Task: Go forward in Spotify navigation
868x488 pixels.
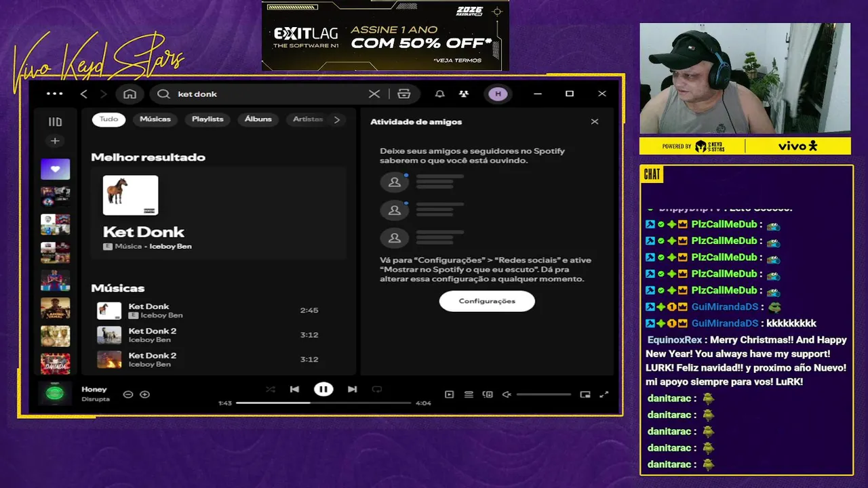Action: click(103, 94)
